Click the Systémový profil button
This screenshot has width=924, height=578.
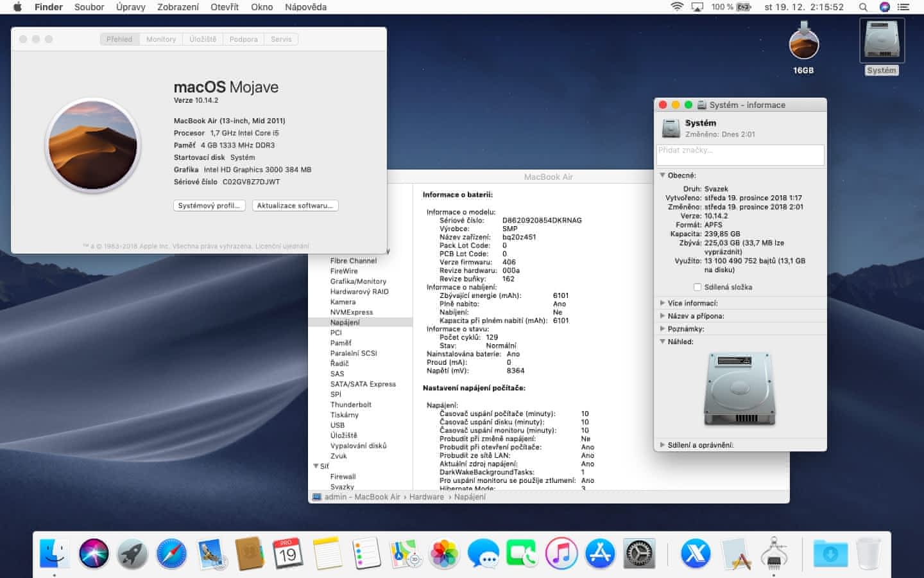click(209, 206)
